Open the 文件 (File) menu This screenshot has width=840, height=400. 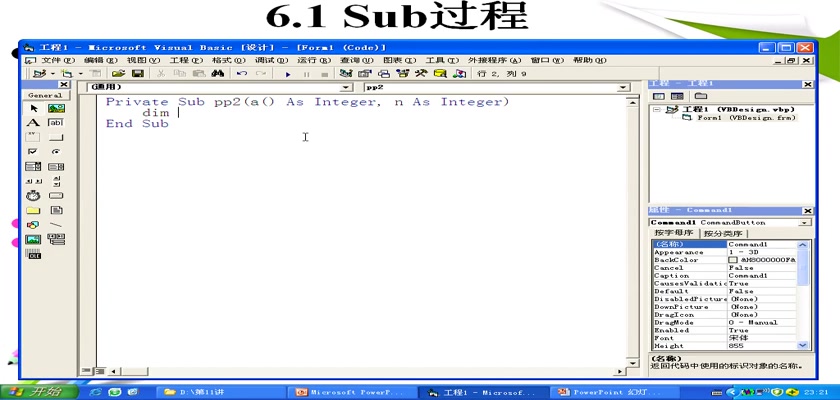[58, 60]
